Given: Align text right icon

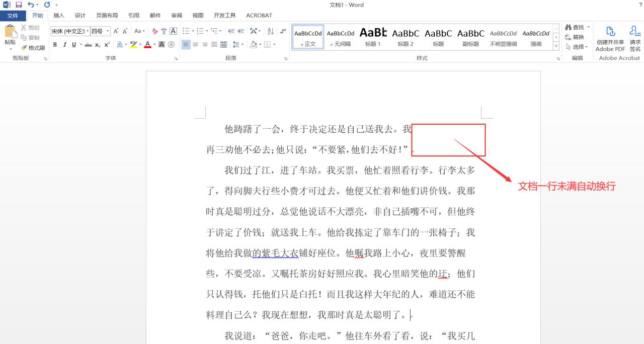Looking at the screenshot, I should (x=205, y=45).
